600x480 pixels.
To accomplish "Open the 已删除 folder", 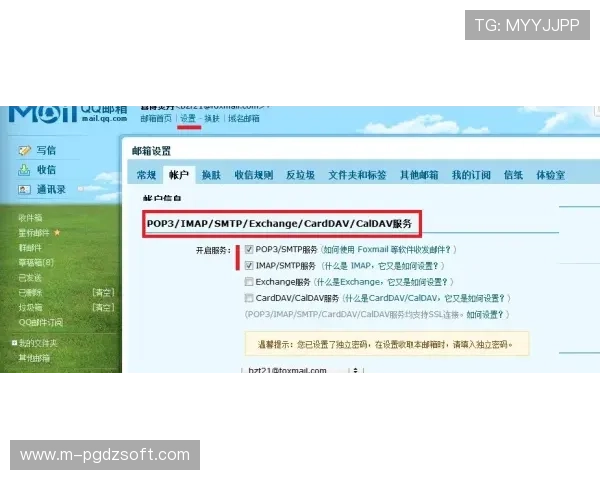I will pos(30,292).
